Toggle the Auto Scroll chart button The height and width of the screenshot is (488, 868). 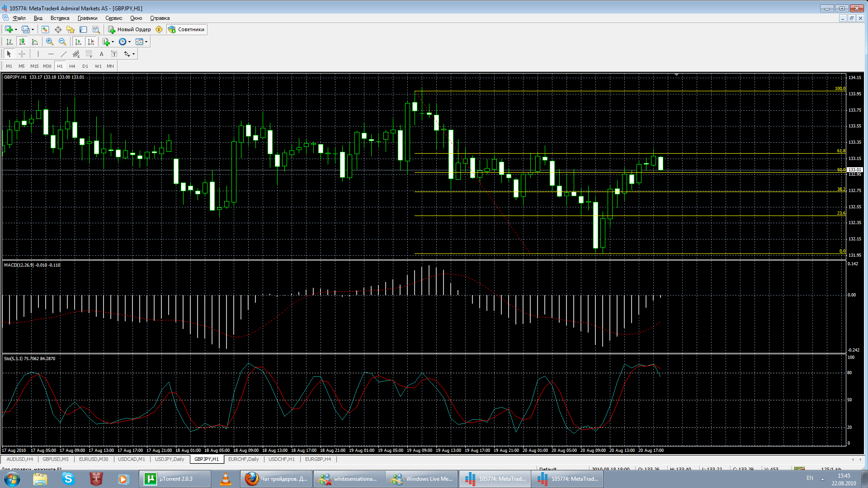pos(78,42)
